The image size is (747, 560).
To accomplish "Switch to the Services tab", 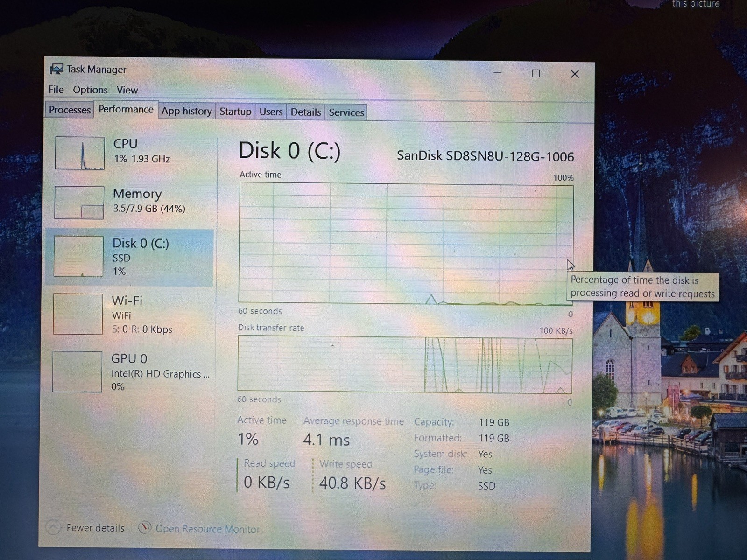I will tap(346, 112).
